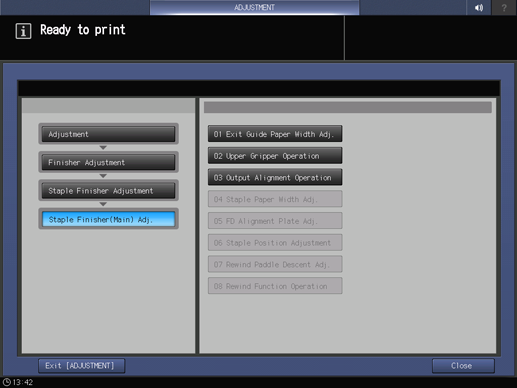Open 02 Upper Gripper Operation
517x388 pixels.
coord(275,156)
